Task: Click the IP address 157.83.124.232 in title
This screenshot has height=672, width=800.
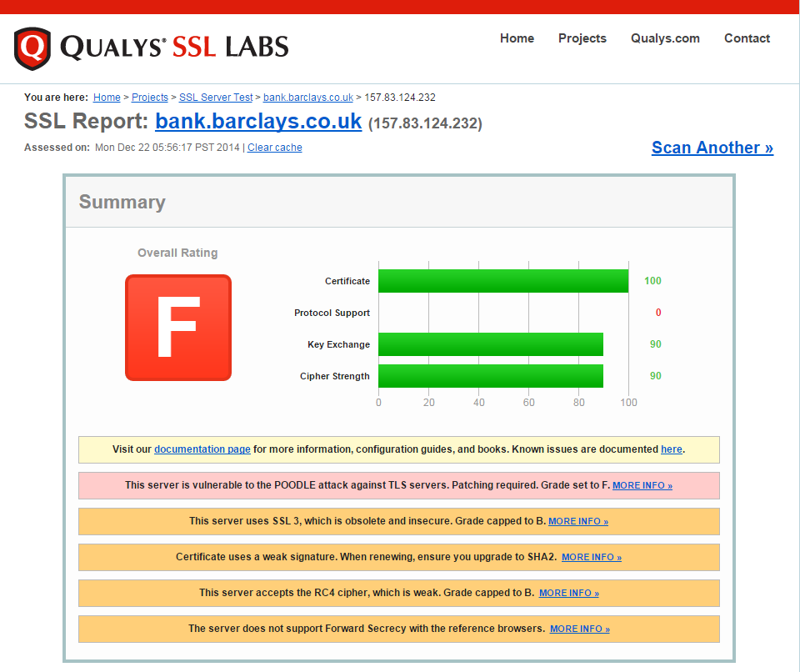Action: [425, 123]
